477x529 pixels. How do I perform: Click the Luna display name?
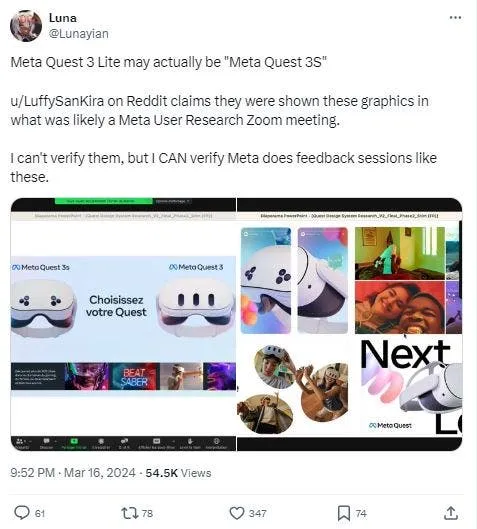coord(63,18)
